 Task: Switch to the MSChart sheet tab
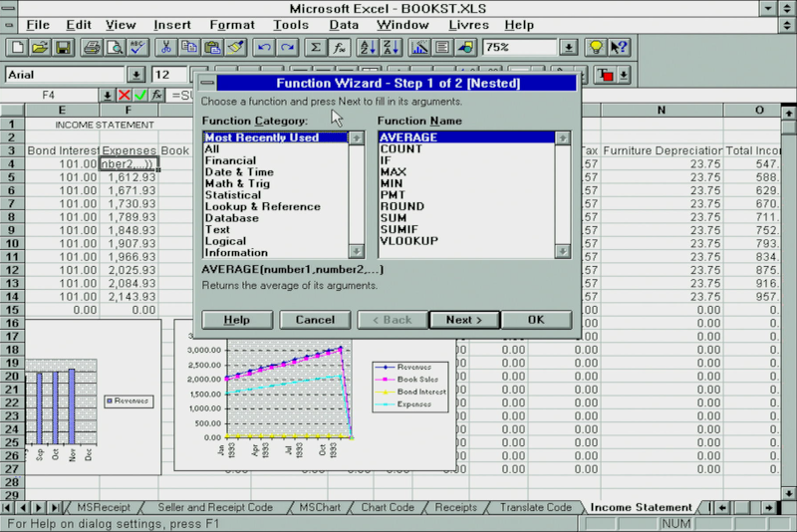320,507
